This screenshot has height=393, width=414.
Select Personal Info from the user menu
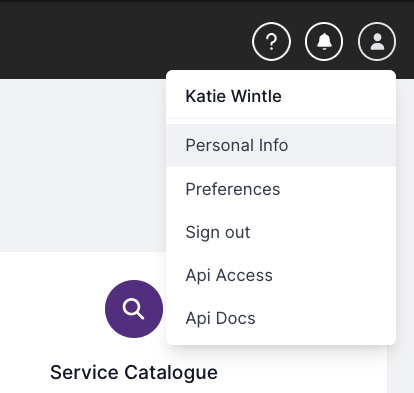tap(281, 145)
